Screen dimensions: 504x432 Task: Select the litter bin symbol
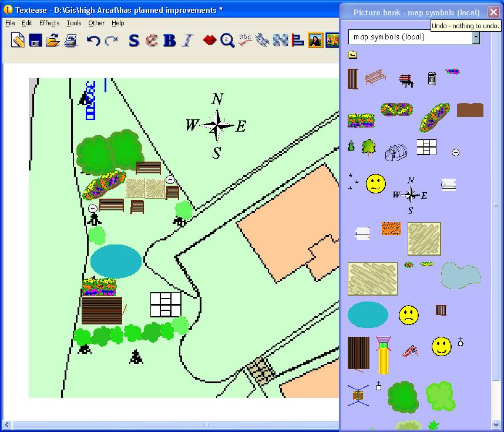(432, 79)
